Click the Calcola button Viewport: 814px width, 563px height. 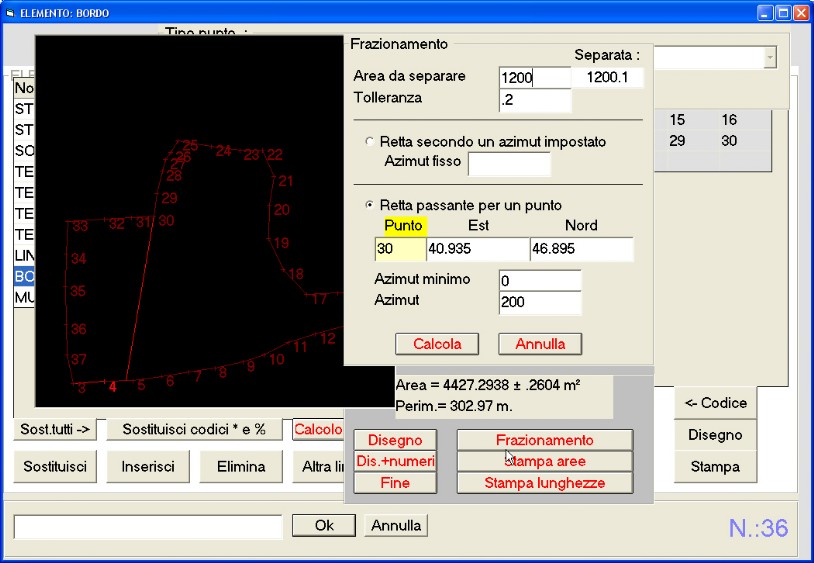[x=437, y=344]
